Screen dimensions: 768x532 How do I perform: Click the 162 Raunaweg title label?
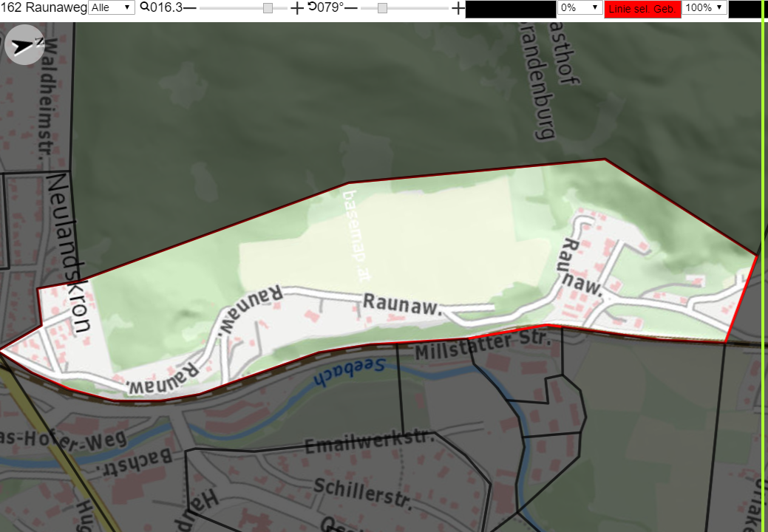point(44,7)
